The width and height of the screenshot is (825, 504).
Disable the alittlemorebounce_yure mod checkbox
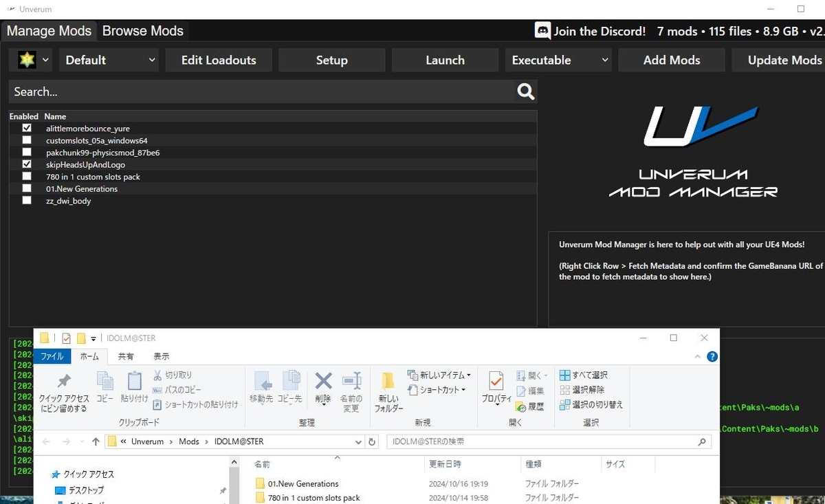[x=27, y=129]
